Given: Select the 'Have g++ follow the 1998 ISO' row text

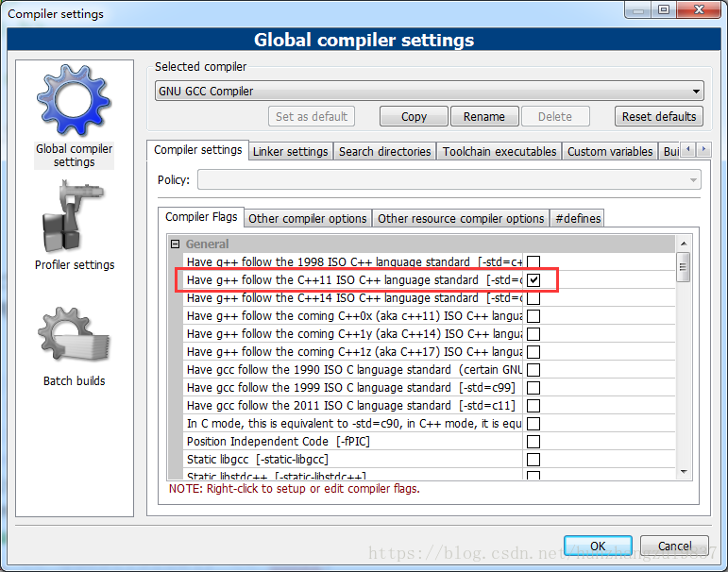Looking at the screenshot, I should pyautogui.click(x=354, y=261).
